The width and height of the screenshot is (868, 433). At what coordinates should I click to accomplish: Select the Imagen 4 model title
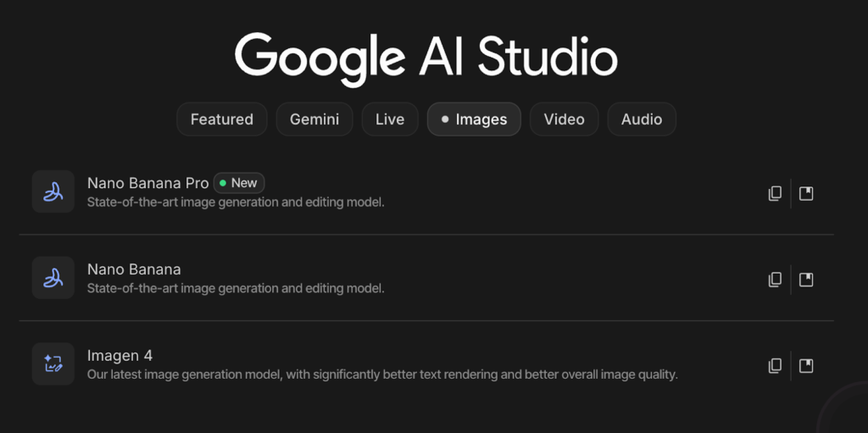pyautogui.click(x=120, y=356)
